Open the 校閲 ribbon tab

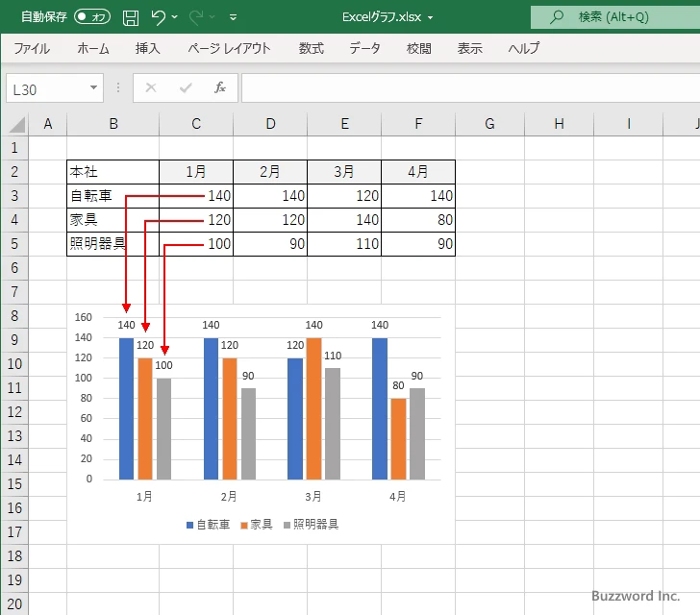click(x=419, y=48)
